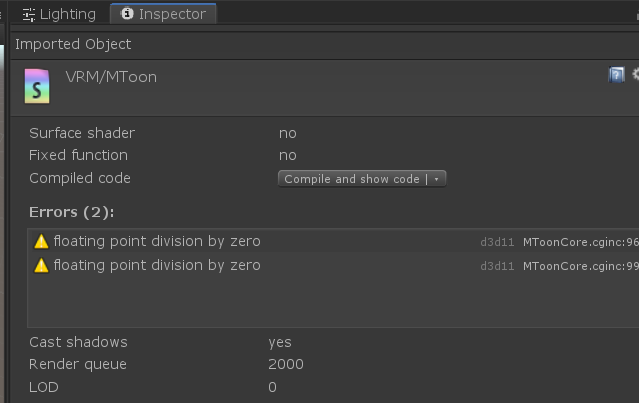Open the inspector settings gear menu
Image resolution: width=639 pixels, height=403 pixels.
coord(634,75)
